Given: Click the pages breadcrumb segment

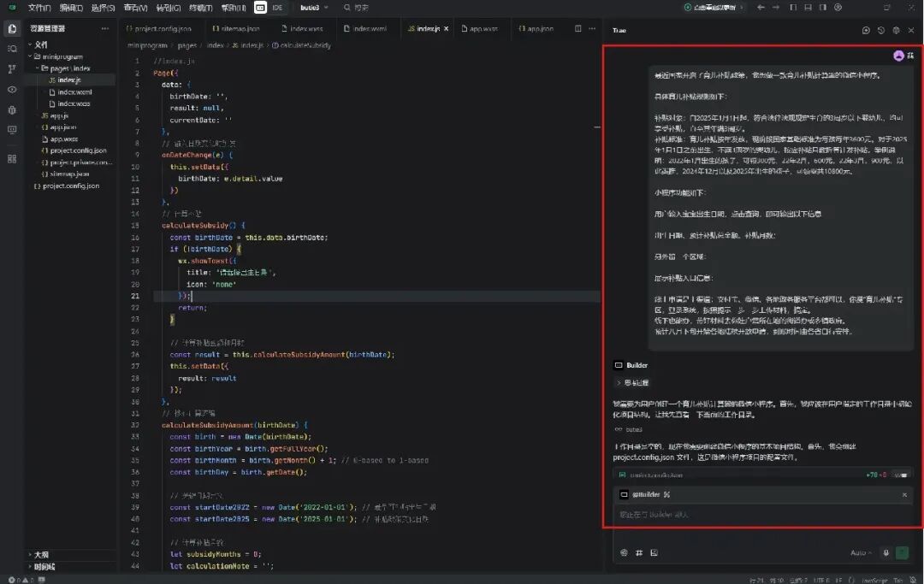Looking at the screenshot, I should coord(187,45).
